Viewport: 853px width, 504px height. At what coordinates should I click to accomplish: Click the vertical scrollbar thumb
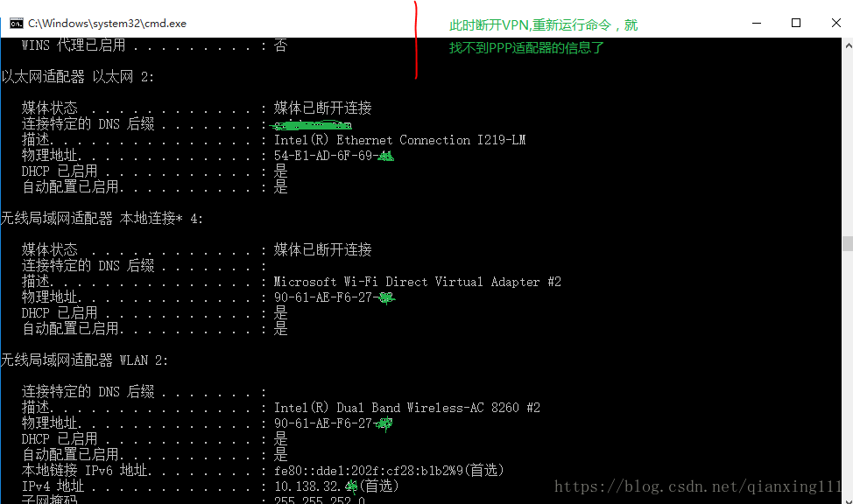click(x=848, y=243)
